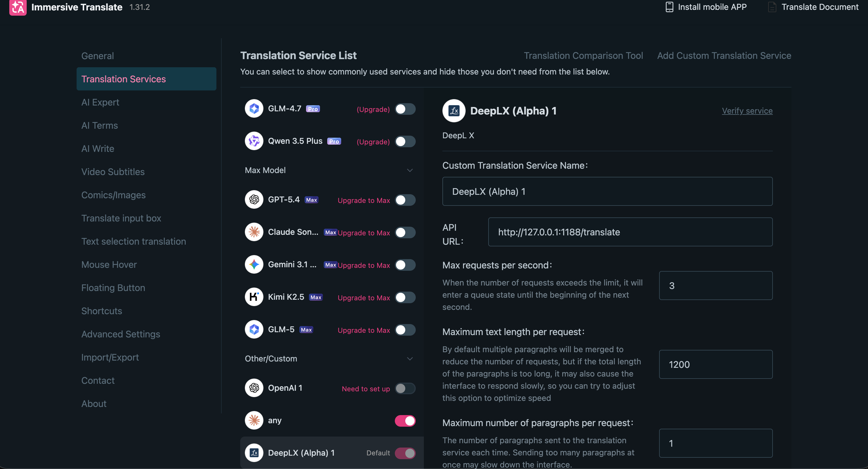868x469 pixels.
Task: Open the Translation Comparison Tool
Action: click(583, 56)
